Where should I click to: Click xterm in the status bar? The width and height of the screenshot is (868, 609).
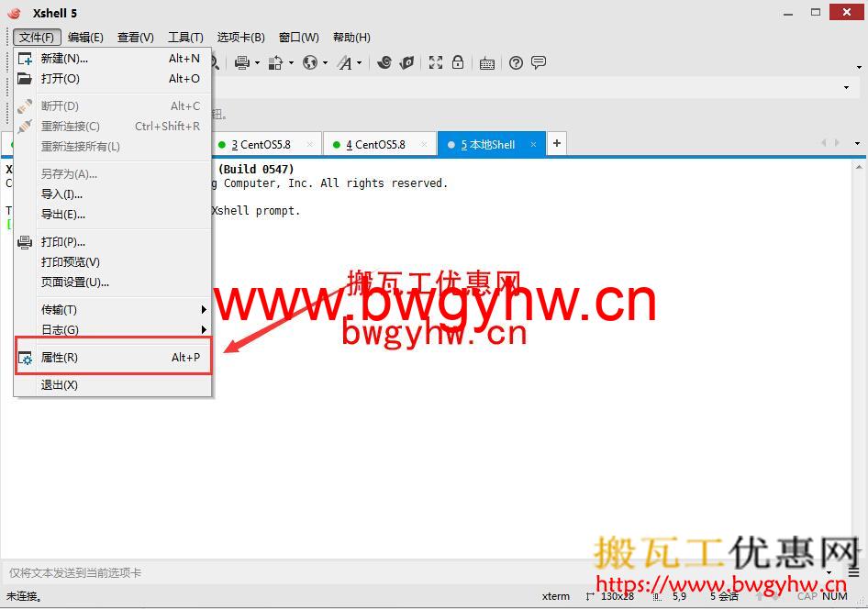556,596
